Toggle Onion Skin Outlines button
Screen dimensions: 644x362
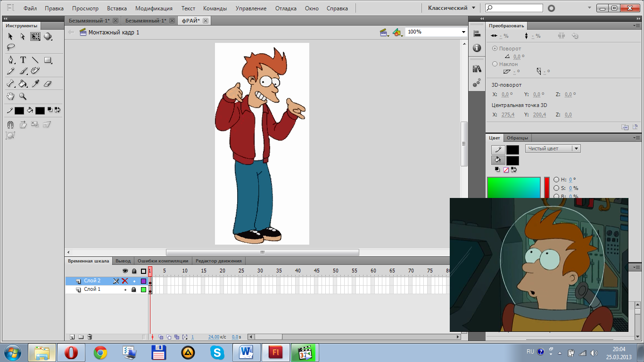click(169, 337)
